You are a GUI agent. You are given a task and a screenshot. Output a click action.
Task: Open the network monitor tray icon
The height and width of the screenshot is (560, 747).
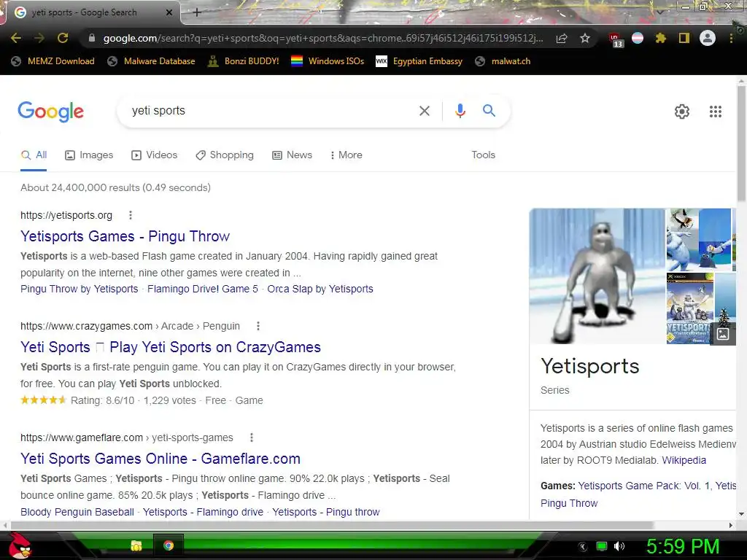point(602,546)
